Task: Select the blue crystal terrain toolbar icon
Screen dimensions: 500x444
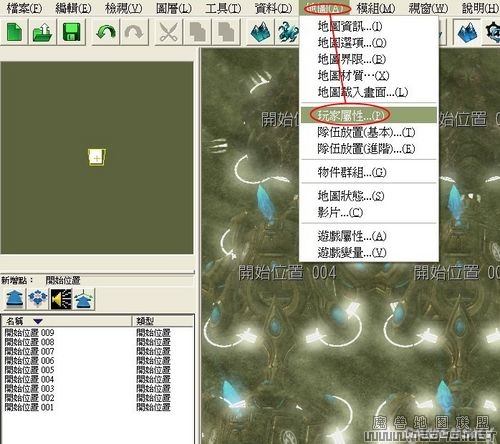Action: click(x=260, y=32)
